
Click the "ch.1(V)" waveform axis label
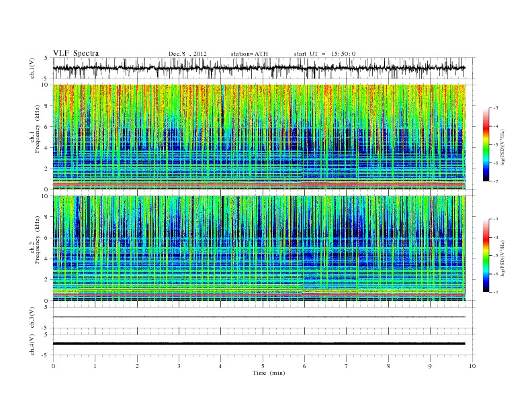click(32, 68)
